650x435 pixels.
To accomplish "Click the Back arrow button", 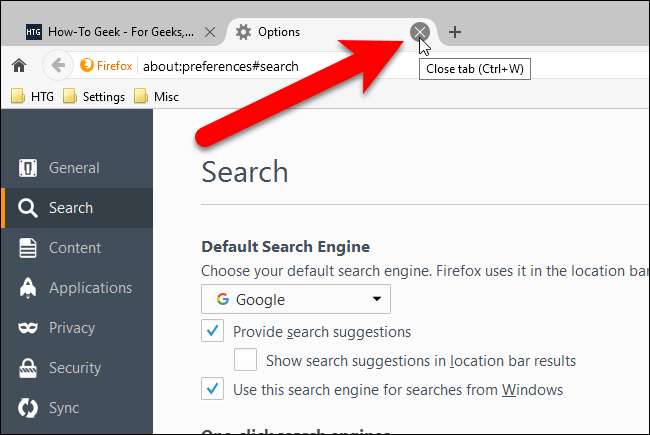I will click(58, 66).
